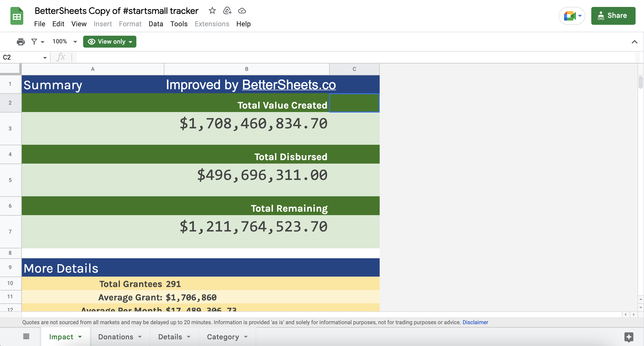The image size is (644, 346).
Task: Click the Disclaimer link
Action: tap(475, 322)
